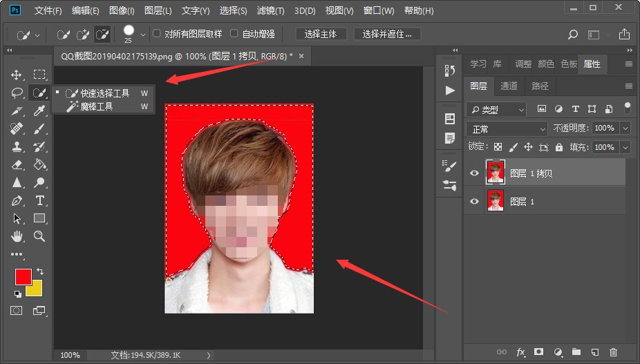Switch to the 路径 tab
640x364 pixels.
tap(540, 86)
